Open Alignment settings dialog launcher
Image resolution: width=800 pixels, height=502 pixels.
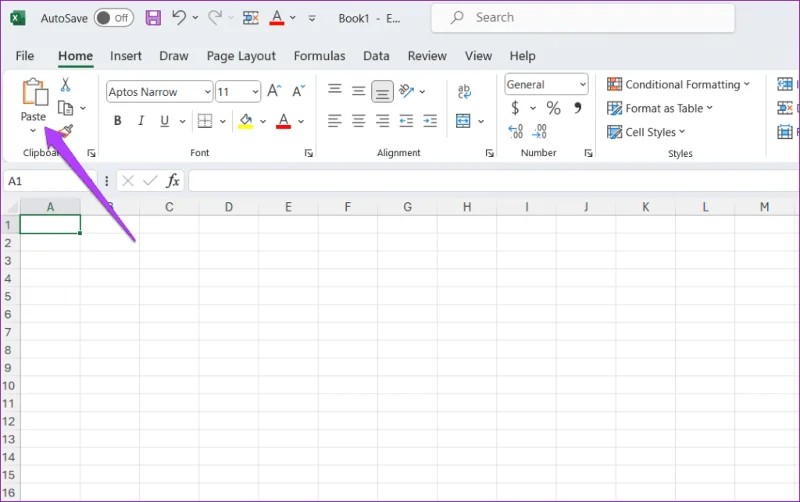tap(490, 153)
